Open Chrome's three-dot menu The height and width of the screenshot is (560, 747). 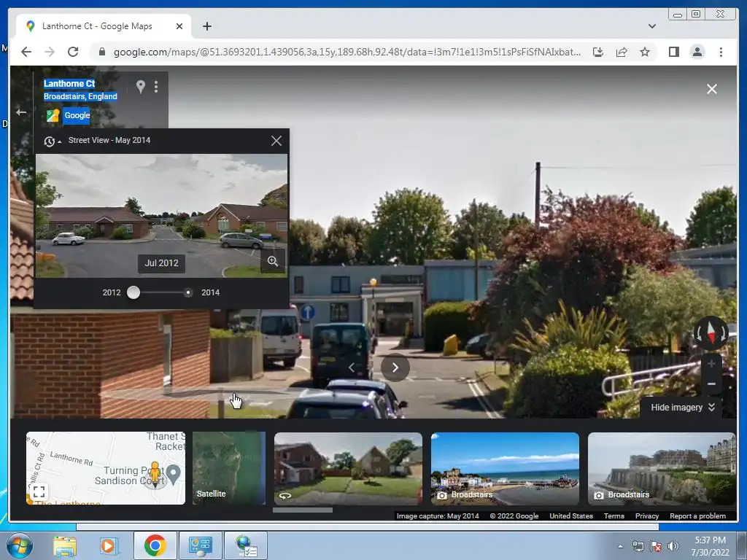pyautogui.click(x=721, y=52)
